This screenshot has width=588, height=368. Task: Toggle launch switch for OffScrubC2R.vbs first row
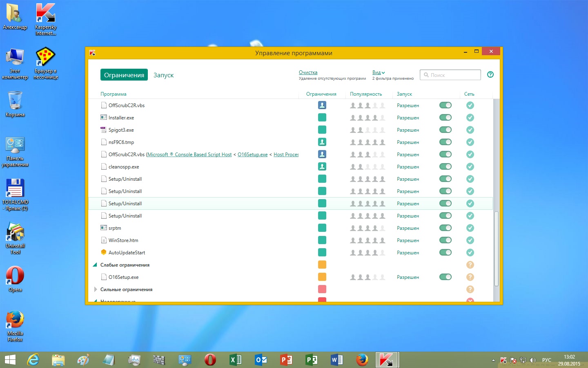pos(445,105)
